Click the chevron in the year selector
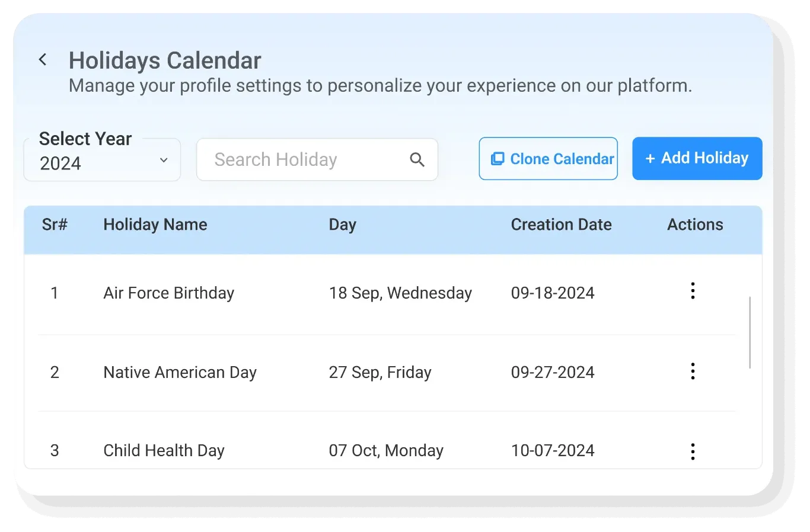 pos(164,160)
